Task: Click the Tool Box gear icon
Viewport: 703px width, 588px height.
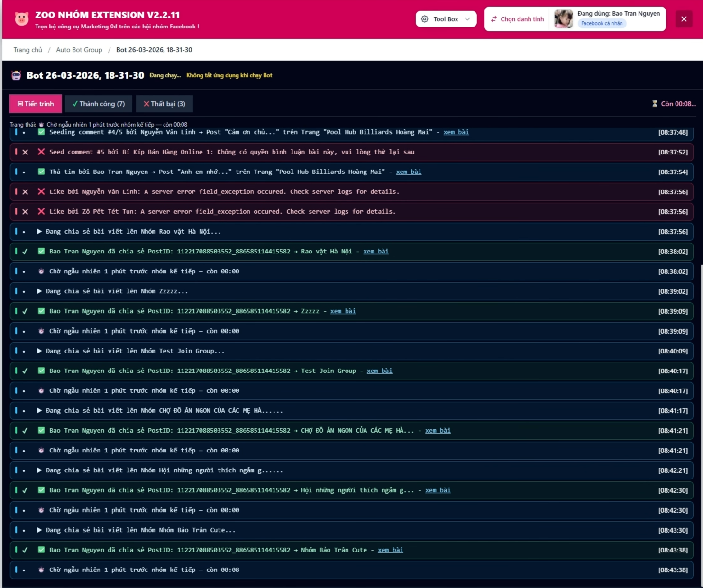Action: tap(425, 19)
